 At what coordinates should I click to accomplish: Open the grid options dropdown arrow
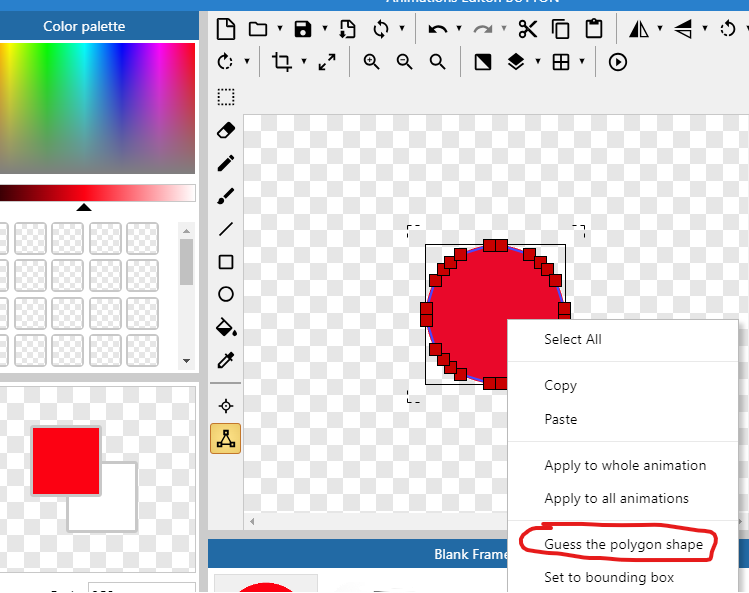click(582, 62)
